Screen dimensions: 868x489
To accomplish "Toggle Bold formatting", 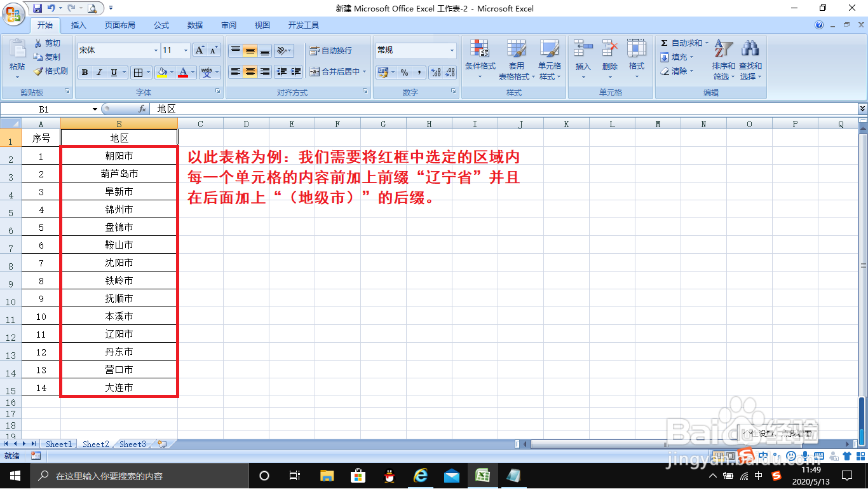I will click(x=85, y=72).
